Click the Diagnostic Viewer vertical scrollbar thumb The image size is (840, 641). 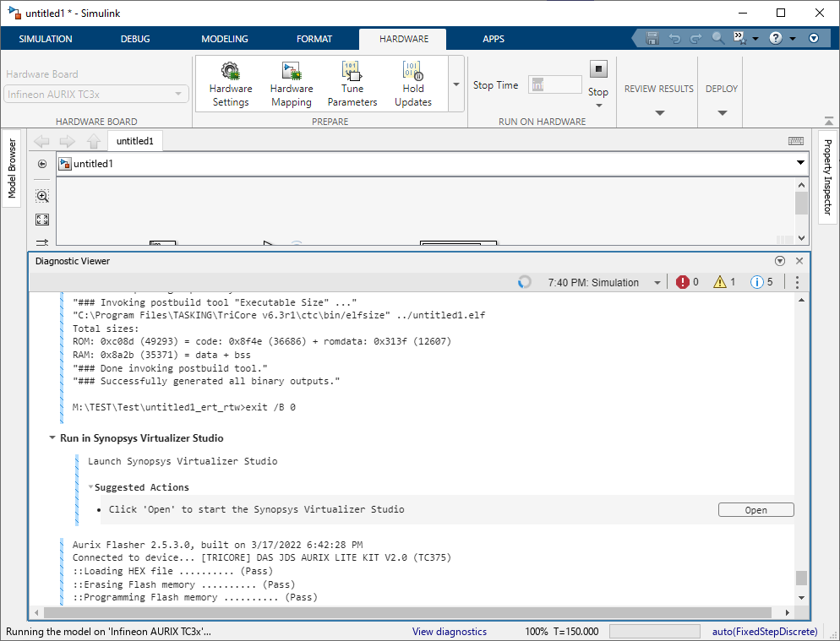801,579
